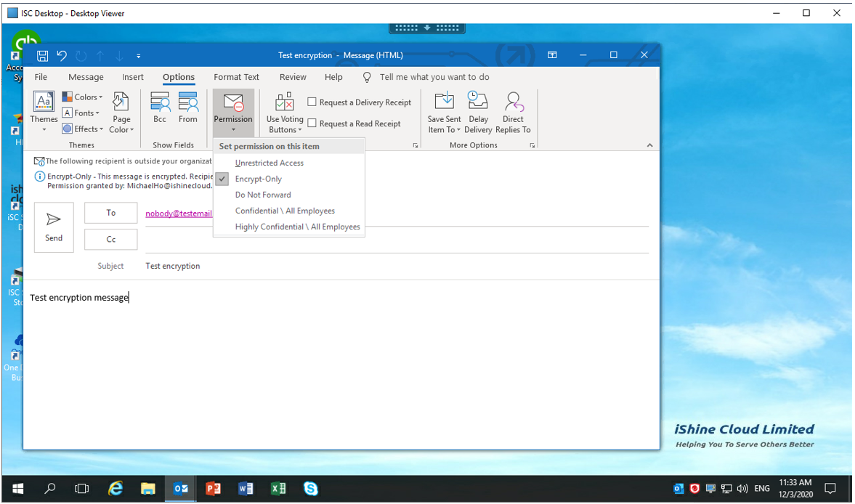Click the Delay Delivery icon

click(478, 113)
